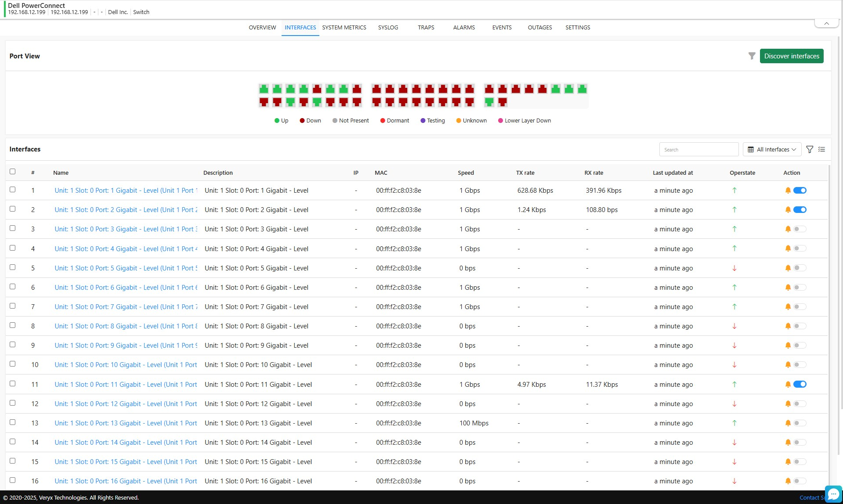
Task: Open the Port 11 Gigabit interface link
Action: coord(126,385)
